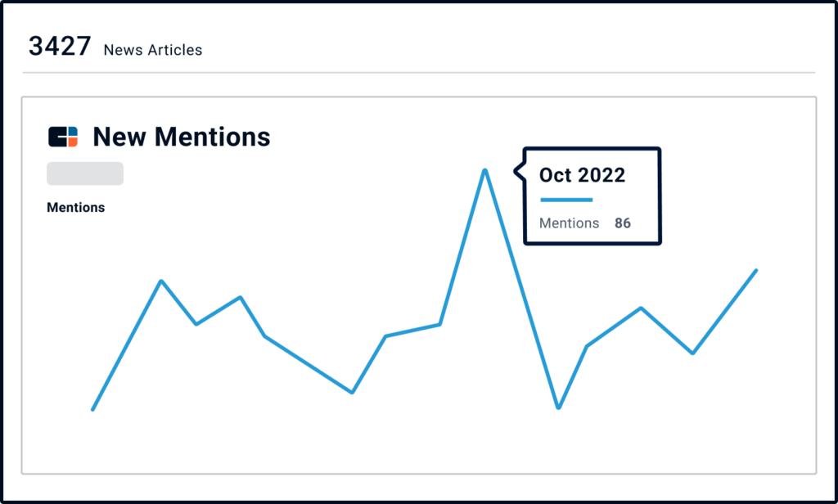The image size is (838, 504).
Task: Select the Mentions axis label
Action: tap(76, 208)
